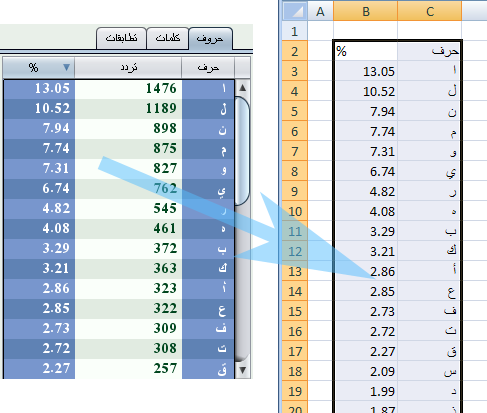
Task: Select Excel column C header
Action: (x=430, y=11)
